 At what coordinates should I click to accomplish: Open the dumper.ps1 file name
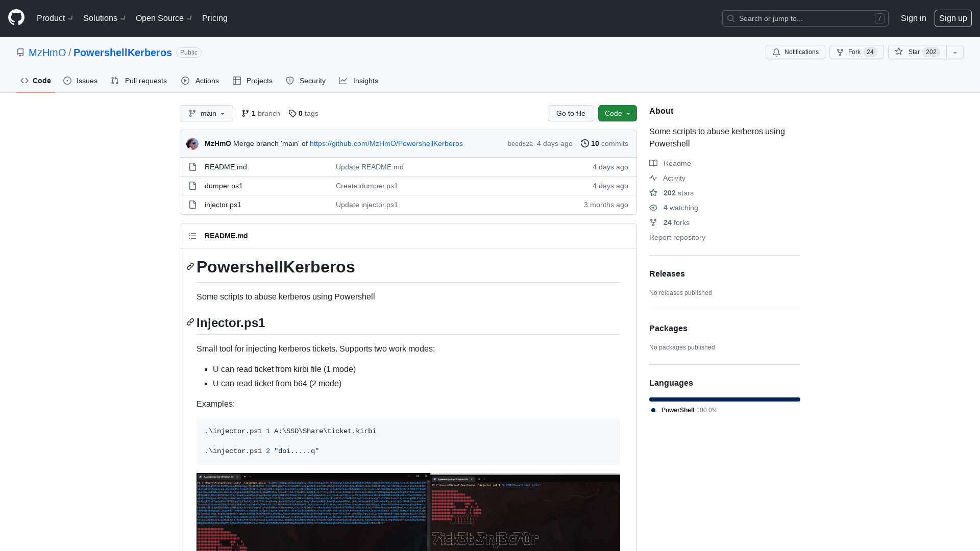(x=224, y=186)
